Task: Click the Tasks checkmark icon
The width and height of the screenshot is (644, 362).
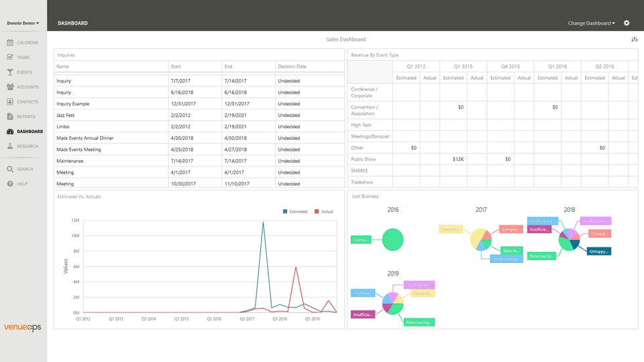Action: coord(10,57)
